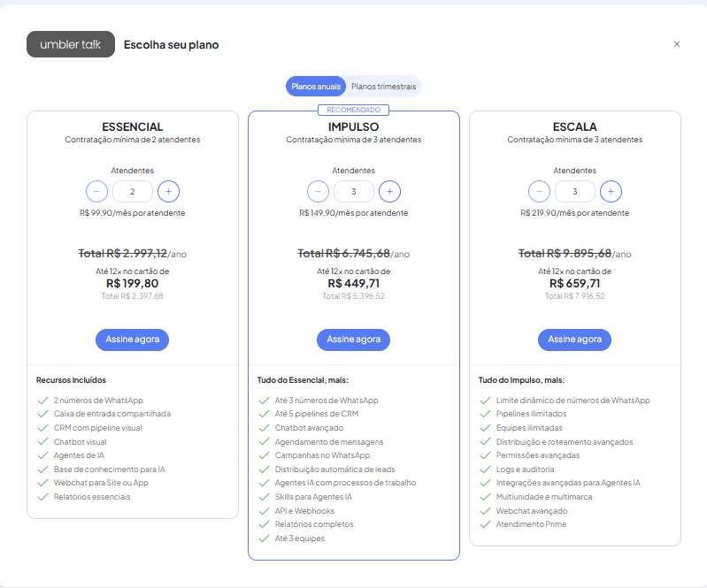Viewport: 707px width, 588px height.
Task: Click the IMPULSO plan title
Action: click(x=354, y=126)
